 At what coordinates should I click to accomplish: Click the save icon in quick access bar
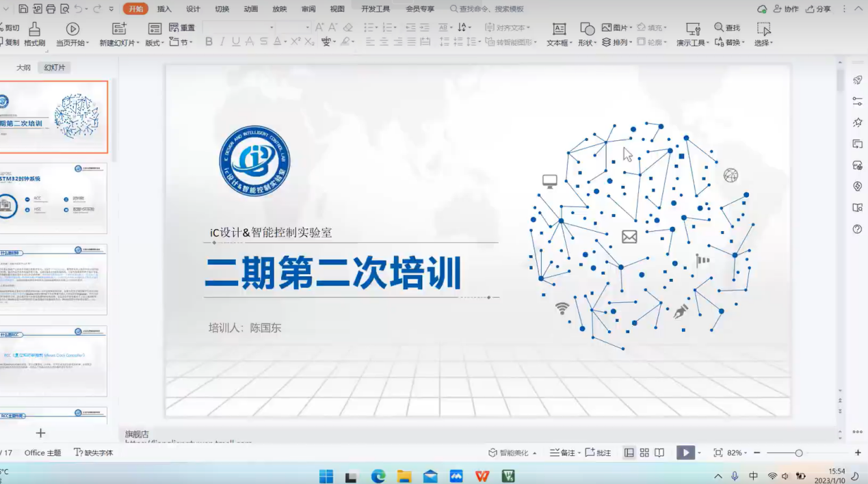(23, 9)
